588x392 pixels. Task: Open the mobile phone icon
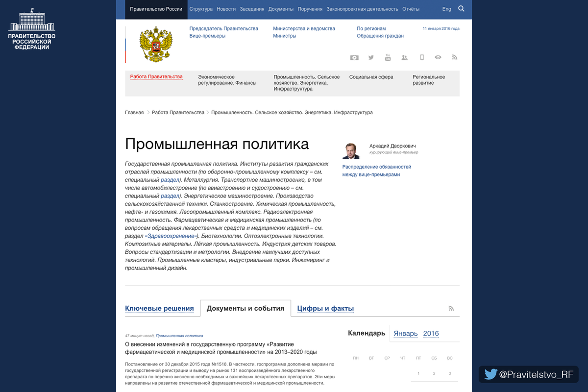click(421, 57)
